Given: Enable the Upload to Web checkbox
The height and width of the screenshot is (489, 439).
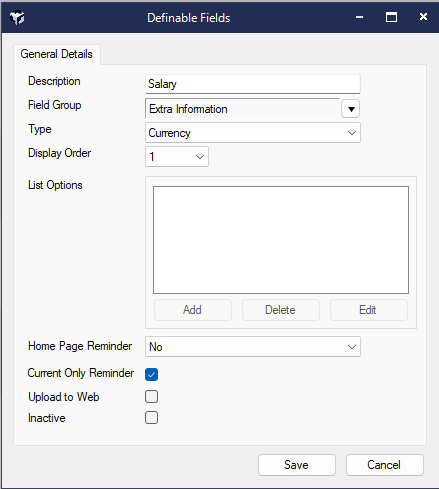Looking at the screenshot, I should point(151,397).
